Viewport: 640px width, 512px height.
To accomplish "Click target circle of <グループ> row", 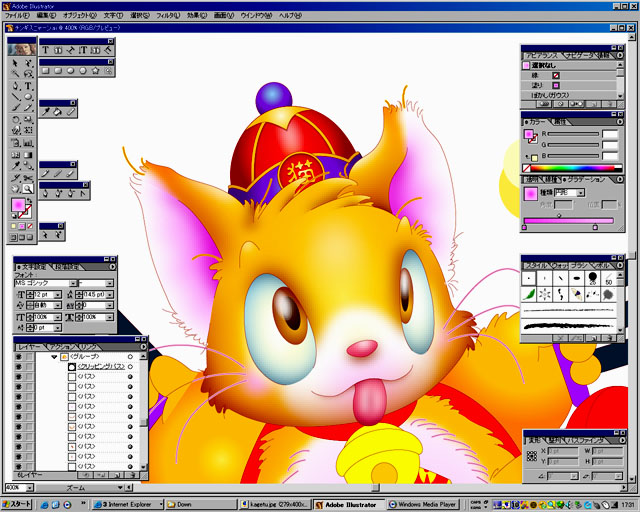I will click(x=130, y=357).
